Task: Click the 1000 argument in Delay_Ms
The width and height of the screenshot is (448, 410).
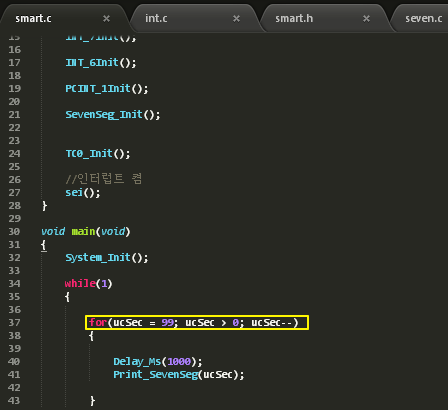Action: point(179,361)
